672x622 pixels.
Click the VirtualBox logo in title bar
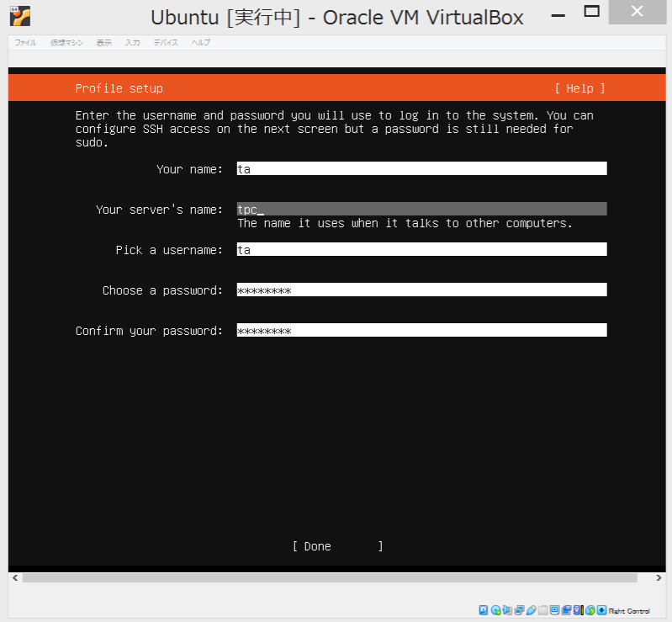pyautogui.click(x=20, y=16)
